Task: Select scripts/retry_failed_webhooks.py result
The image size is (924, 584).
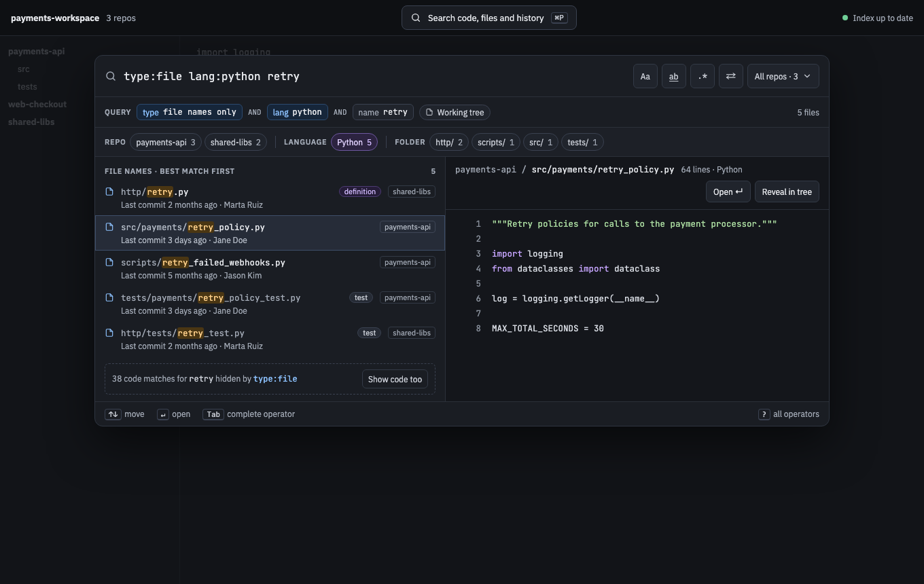Action: coord(270,268)
